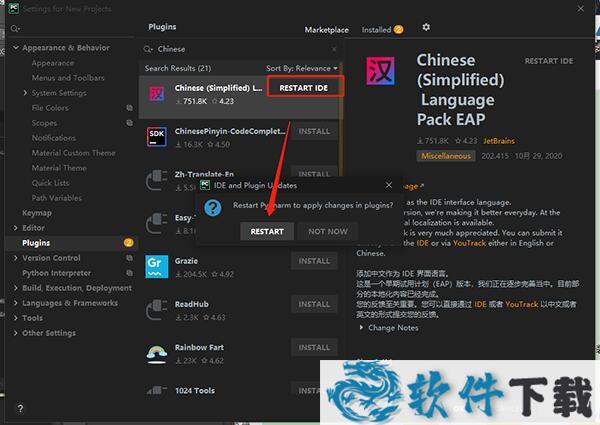Screen dimensions: 600x425
Task: Click the help question mark icon
Action: [x=20, y=409]
